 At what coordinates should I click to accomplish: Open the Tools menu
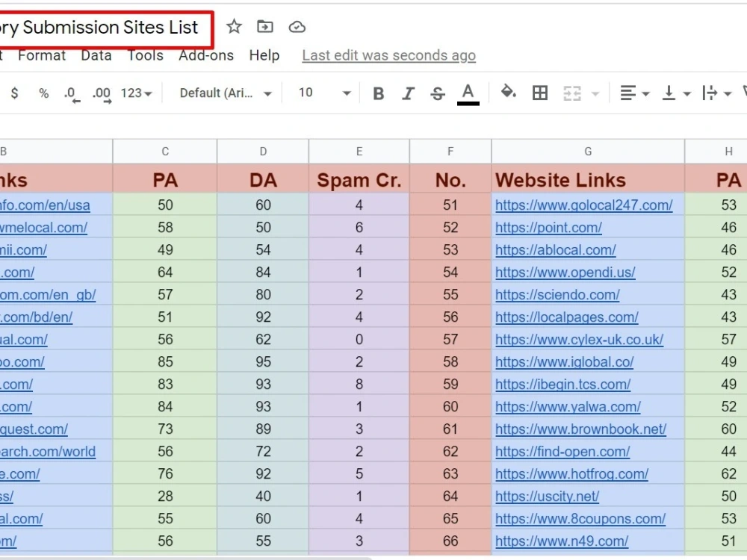(x=146, y=55)
